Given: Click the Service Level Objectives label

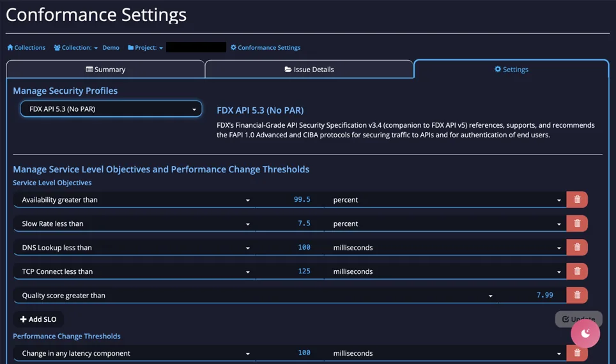Looking at the screenshot, I should [52, 183].
